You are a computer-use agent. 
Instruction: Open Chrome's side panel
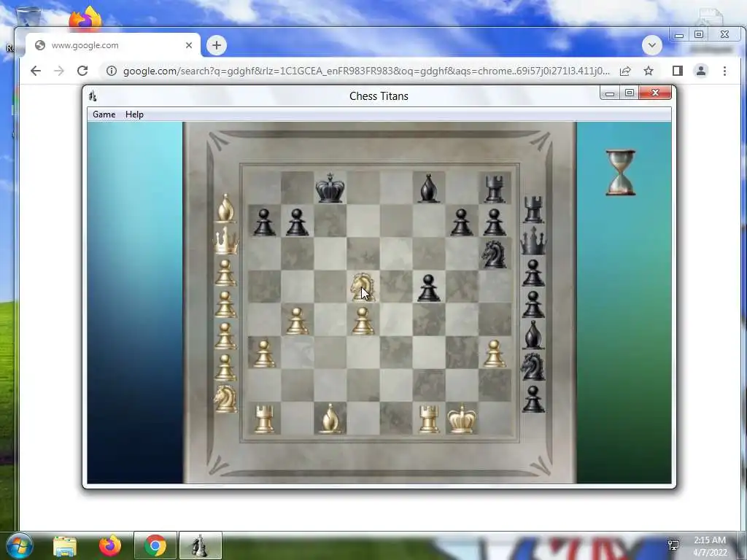click(678, 71)
